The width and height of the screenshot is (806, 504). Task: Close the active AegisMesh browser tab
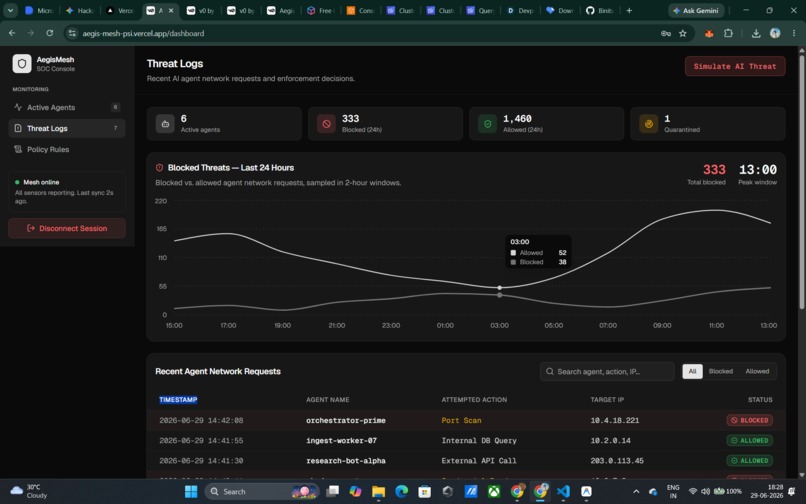tap(171, 10)
